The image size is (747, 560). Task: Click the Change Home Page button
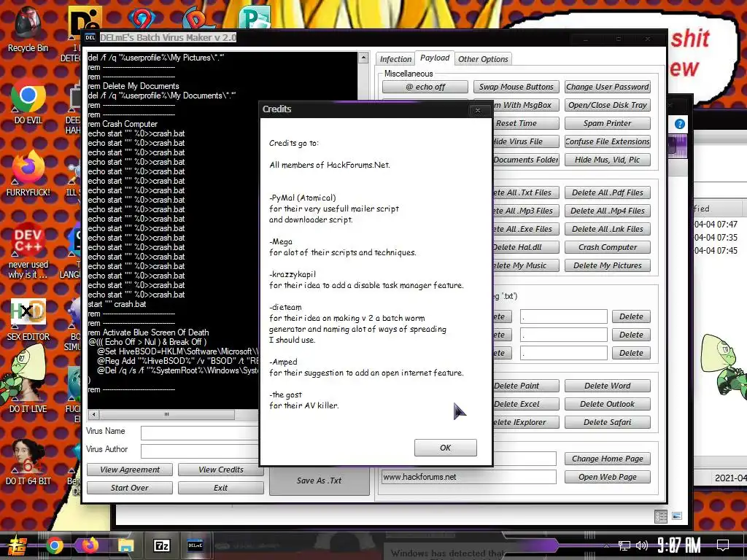pos(608,459)
